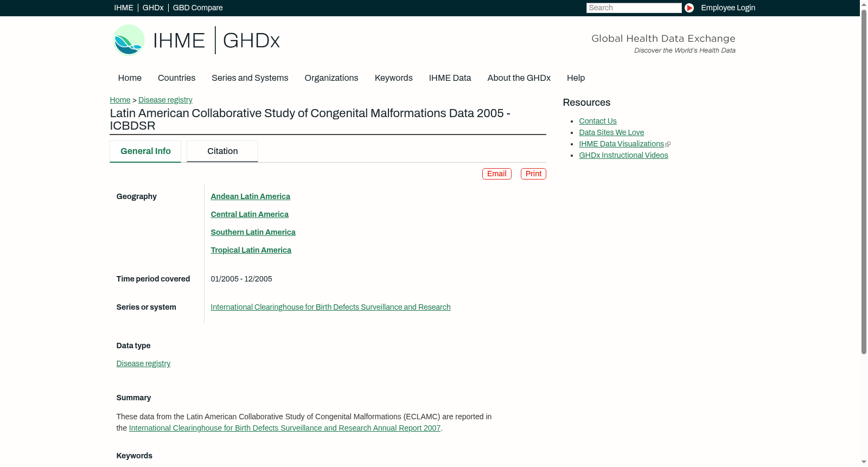The width and height of the screenshot is (868, 467).
Task: Open the IHME Data menu
Action: point(450,78)
